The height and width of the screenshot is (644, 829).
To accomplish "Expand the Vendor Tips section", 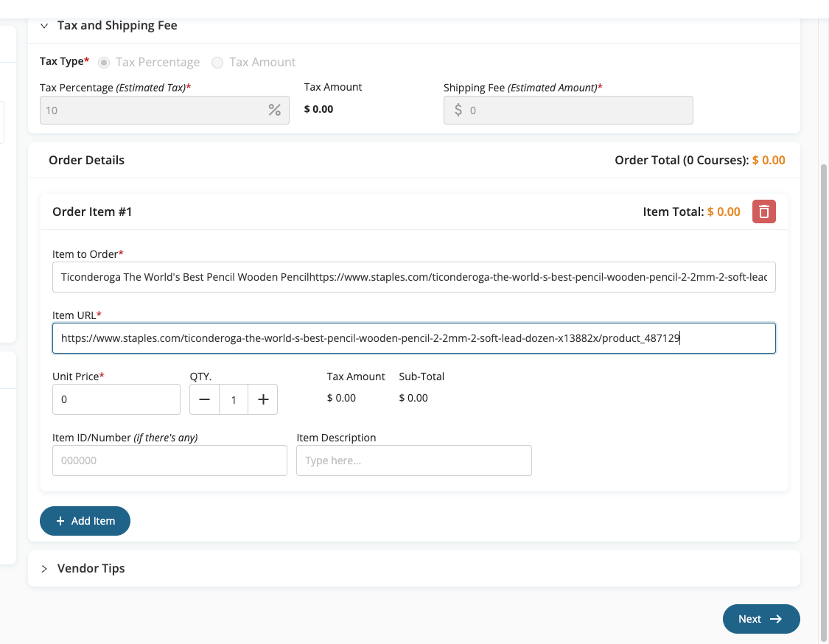I will [44, 568].
